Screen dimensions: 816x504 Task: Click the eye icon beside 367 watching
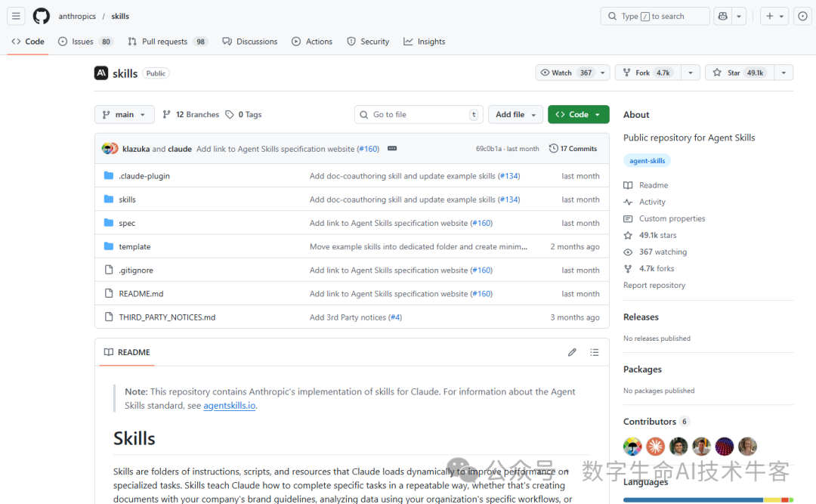pos(628,252)
